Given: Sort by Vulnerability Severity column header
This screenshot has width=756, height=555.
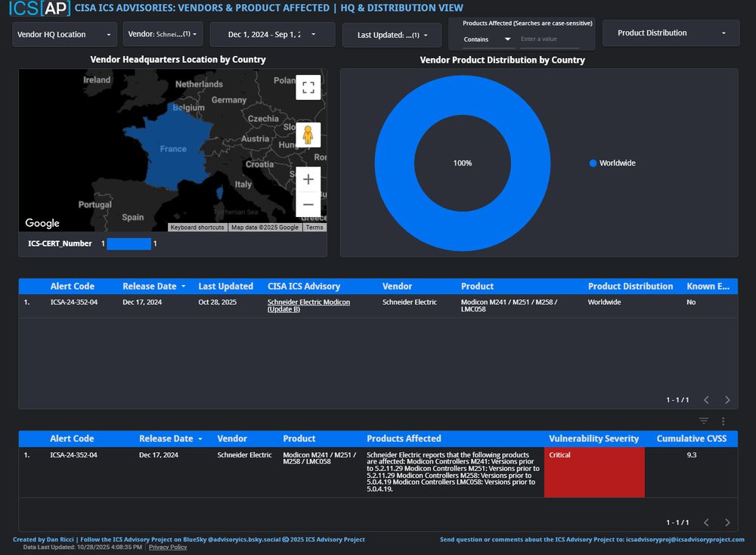Looking at the screenshot, I should [593, 439].
